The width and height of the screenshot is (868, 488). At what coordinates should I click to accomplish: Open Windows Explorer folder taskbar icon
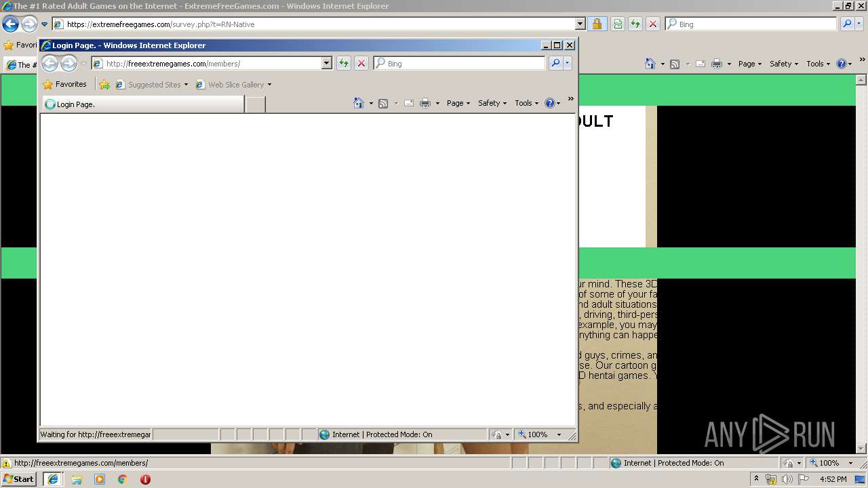coord(77,479)
